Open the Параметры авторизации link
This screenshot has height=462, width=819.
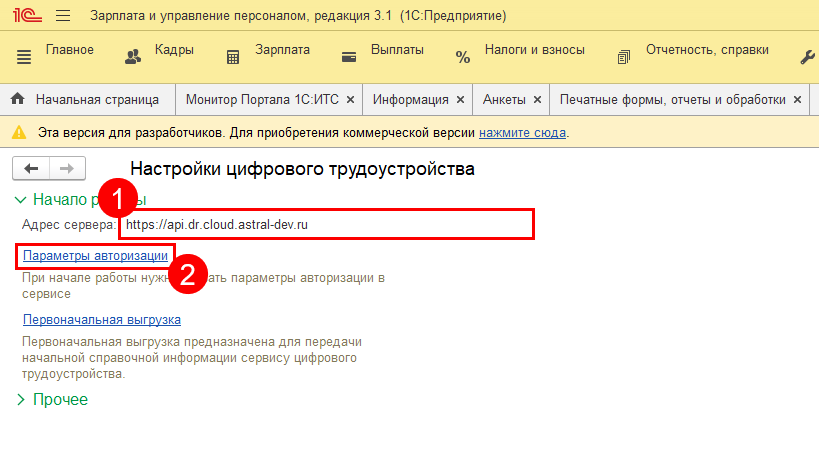pyautogui.click(x=95, y=256)
